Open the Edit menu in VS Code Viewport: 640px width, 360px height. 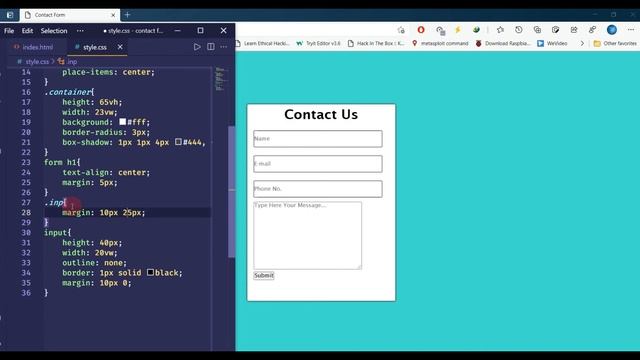[x=27, y=31]
